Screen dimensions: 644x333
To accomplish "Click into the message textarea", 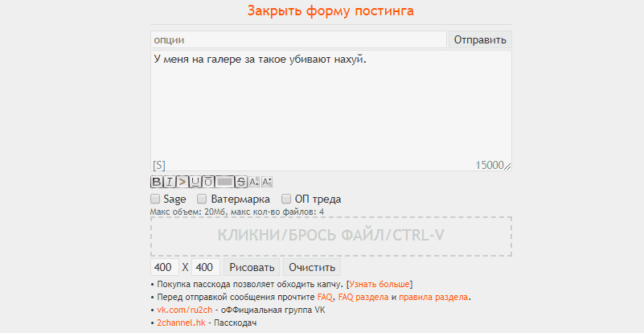I will pos(331,110).
